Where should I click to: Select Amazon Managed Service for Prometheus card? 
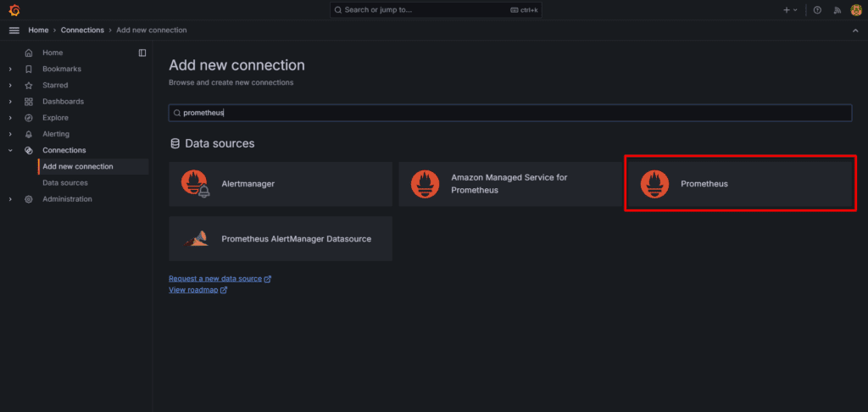[x=510, y=185]
